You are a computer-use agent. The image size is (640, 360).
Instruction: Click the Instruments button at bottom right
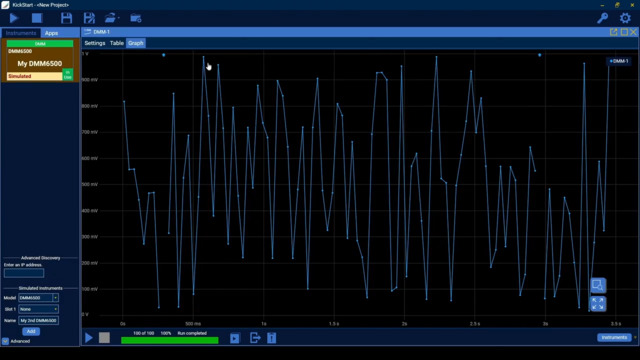(614, 338)
